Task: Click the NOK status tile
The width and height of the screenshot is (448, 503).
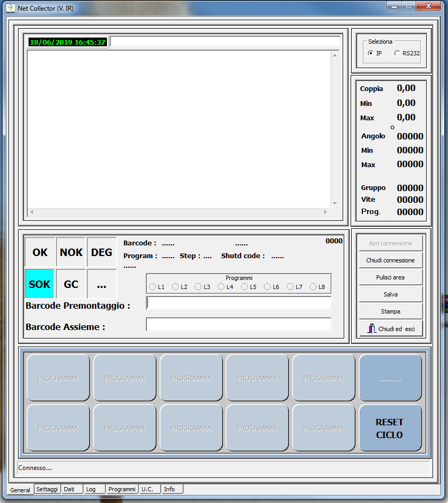Action: tap(71, 252)
